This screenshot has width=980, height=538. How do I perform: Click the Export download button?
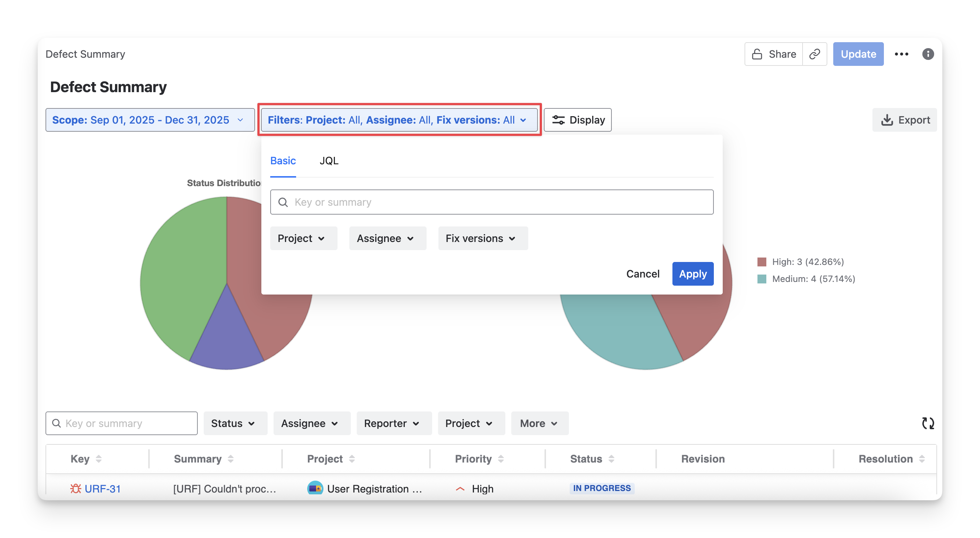coord(905,120)
